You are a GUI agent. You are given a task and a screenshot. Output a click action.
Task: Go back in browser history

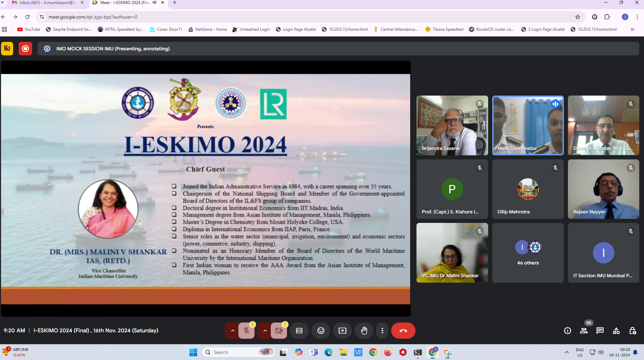[x=3, y=17]
